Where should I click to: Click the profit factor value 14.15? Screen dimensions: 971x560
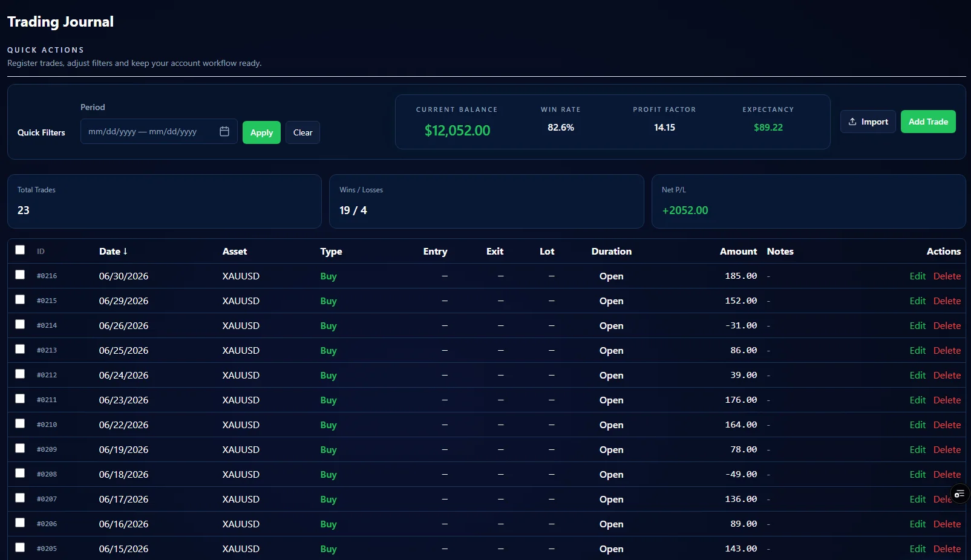(x=664, y=127)
